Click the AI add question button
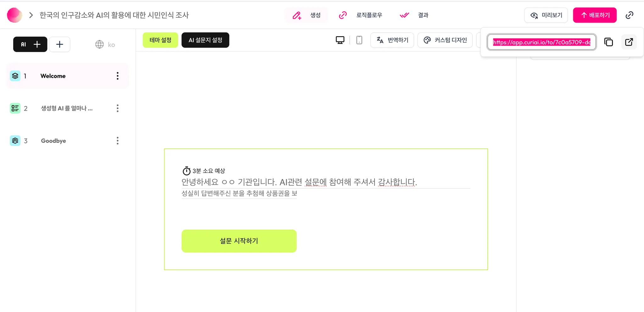This screenshot has height=312, width=644. [x=30, y=44]
